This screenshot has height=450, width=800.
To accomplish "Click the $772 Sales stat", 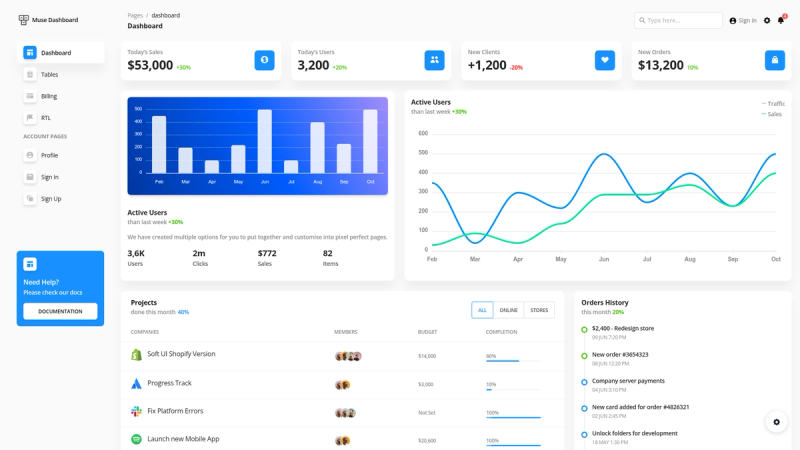I will tap(267, 258).
